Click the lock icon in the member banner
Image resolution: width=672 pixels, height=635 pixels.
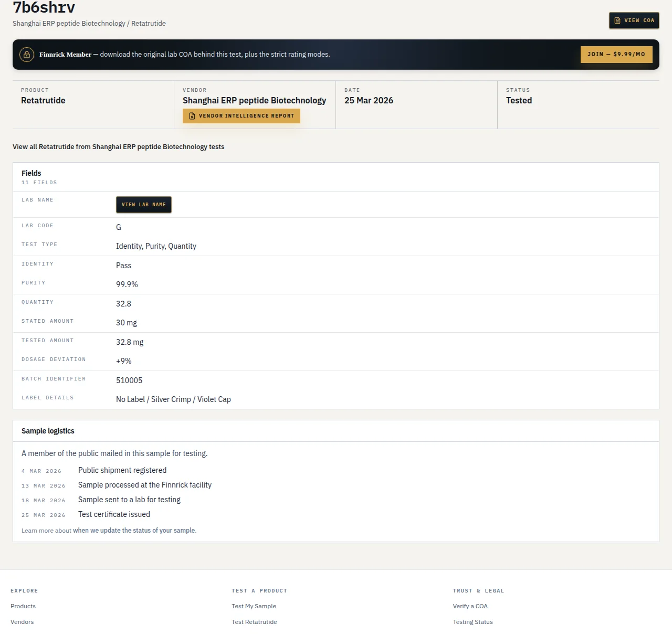27,55
